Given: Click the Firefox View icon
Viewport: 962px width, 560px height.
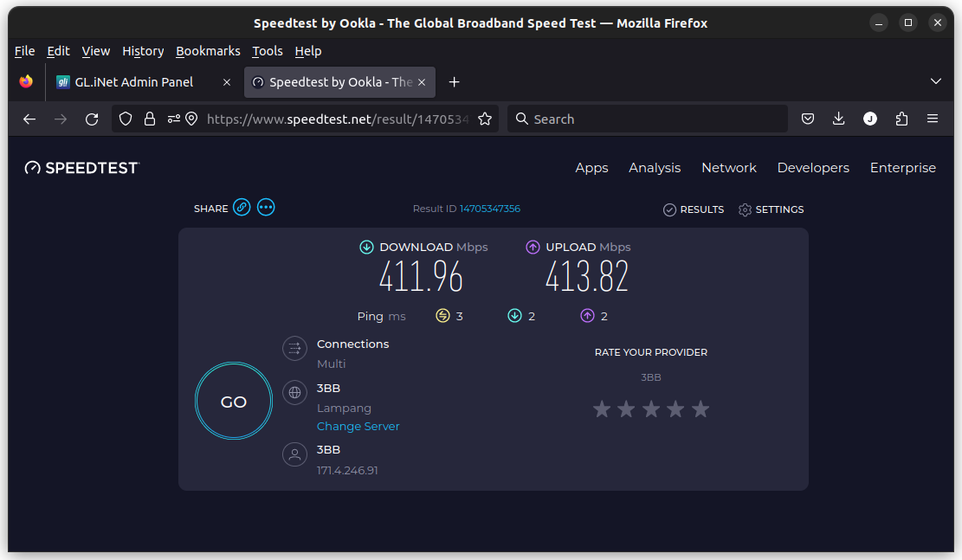Looking at the screenshot, I should (26, 81).
